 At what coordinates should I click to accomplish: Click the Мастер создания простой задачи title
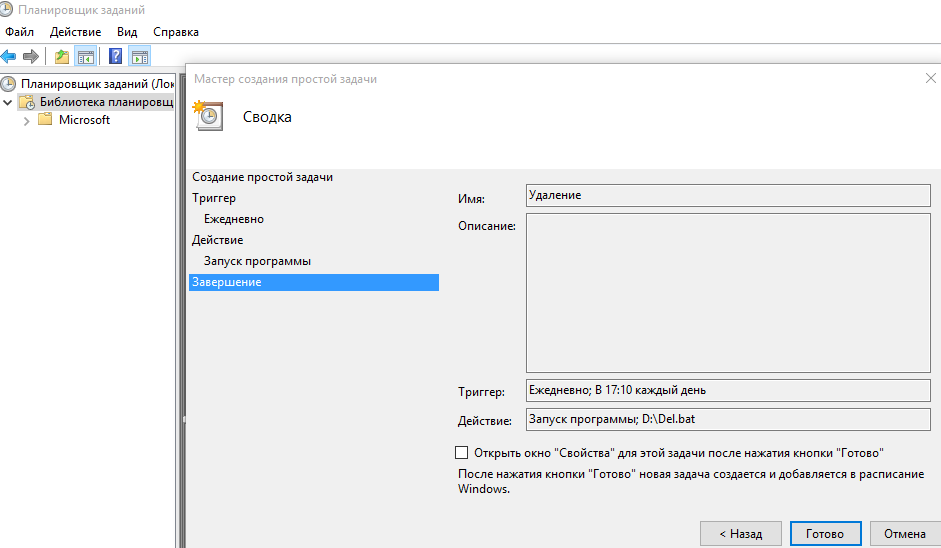(x=285, y=79)
